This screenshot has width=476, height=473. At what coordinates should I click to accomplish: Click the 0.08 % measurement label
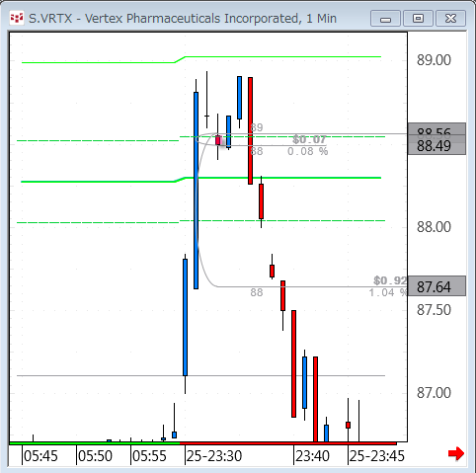tap(308, 151)
